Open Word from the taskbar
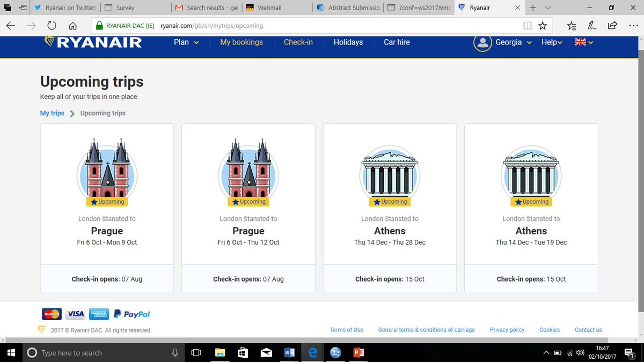The height and width of the screenshot is (362, 644). pos(289,353)
